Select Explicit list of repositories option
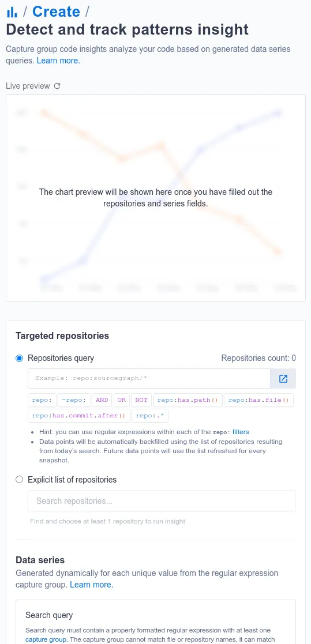311x644 pixels. click(x=19, y=480)
